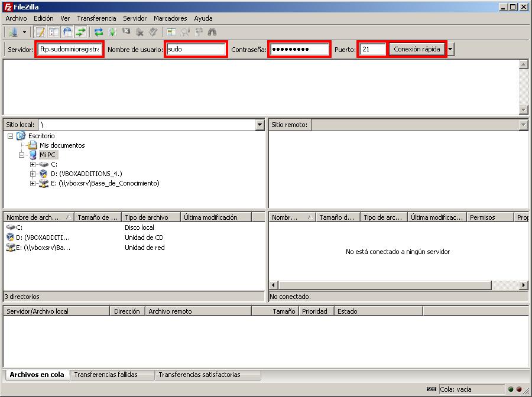Screen dimensions: 532x397
Task: Click the green status indicator light
Action: (511, 389)
